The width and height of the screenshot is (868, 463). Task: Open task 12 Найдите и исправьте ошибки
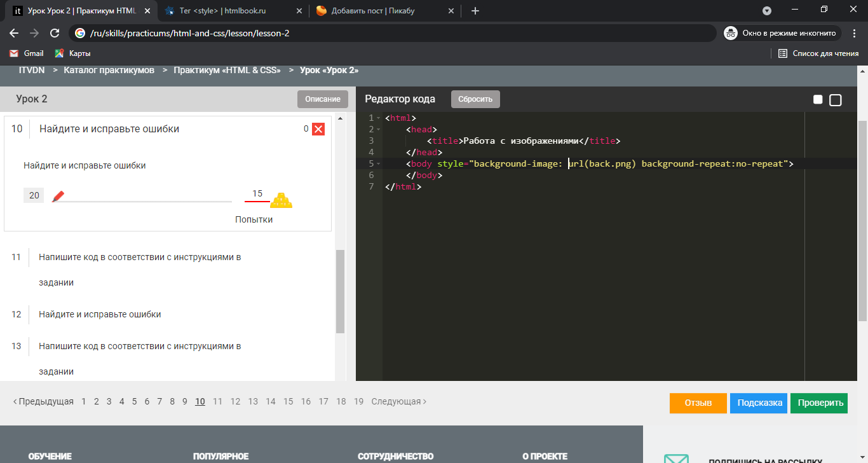pos(100,314)
